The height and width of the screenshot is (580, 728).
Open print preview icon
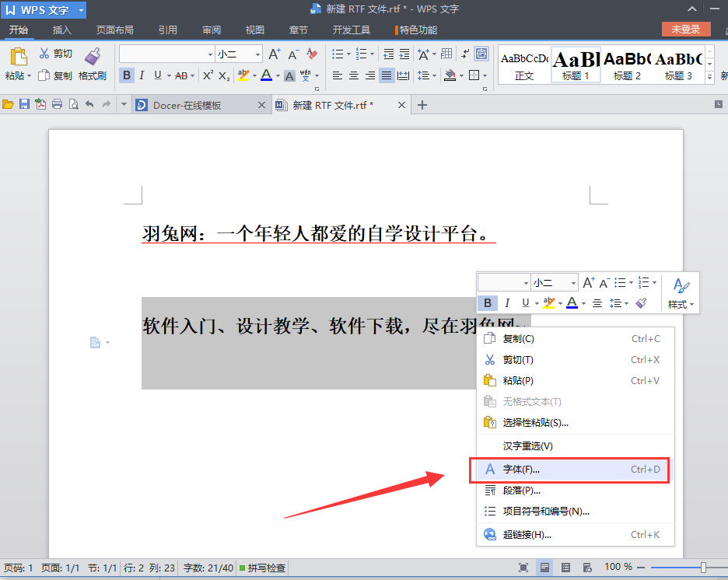pos(73,104)
